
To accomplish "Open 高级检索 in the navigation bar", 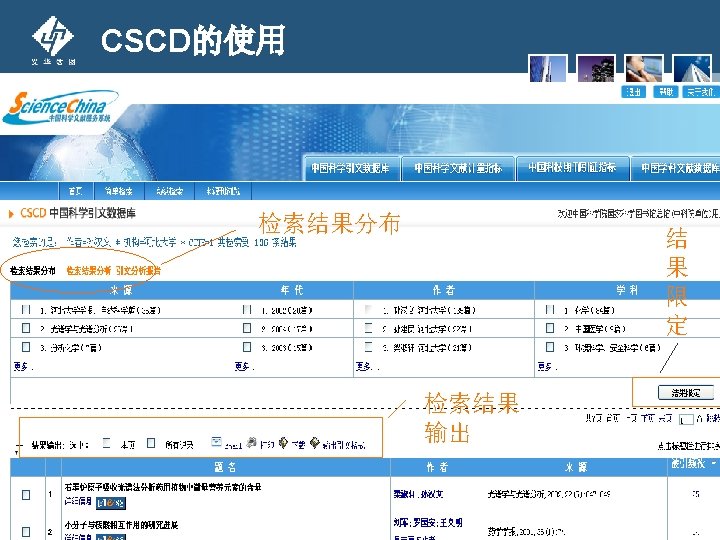I will tap(169, 191).
